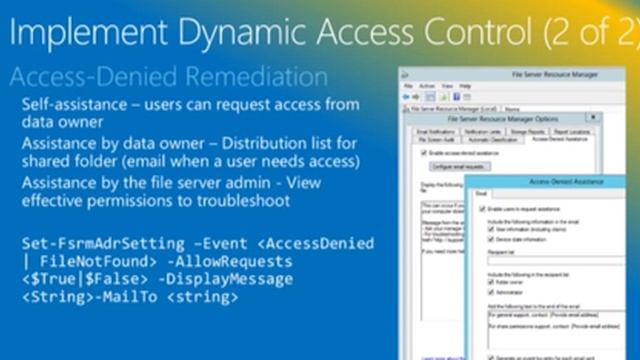The image size is (640, 360).
Task: Switch to the Report Locations tab
Action: [572, 132]
